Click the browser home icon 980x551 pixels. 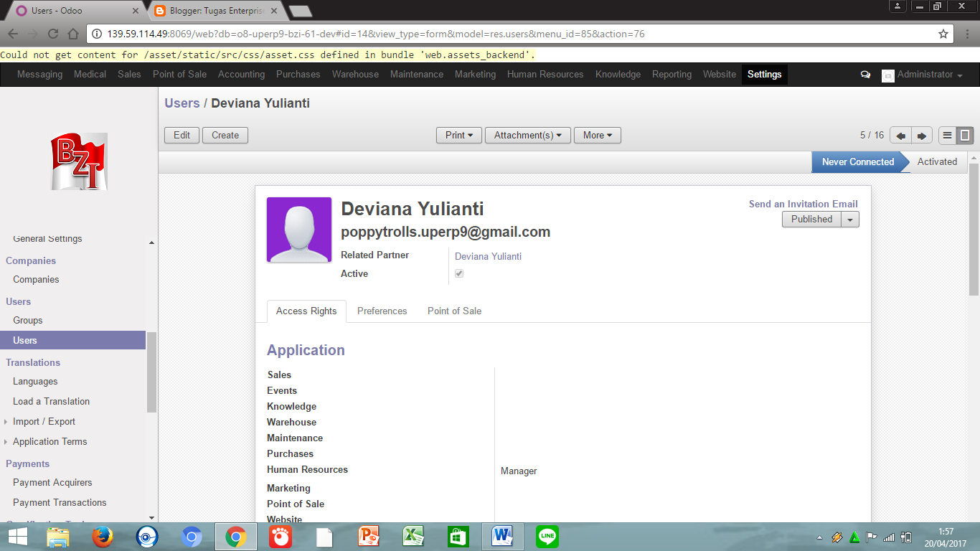(x=73, y=34)
